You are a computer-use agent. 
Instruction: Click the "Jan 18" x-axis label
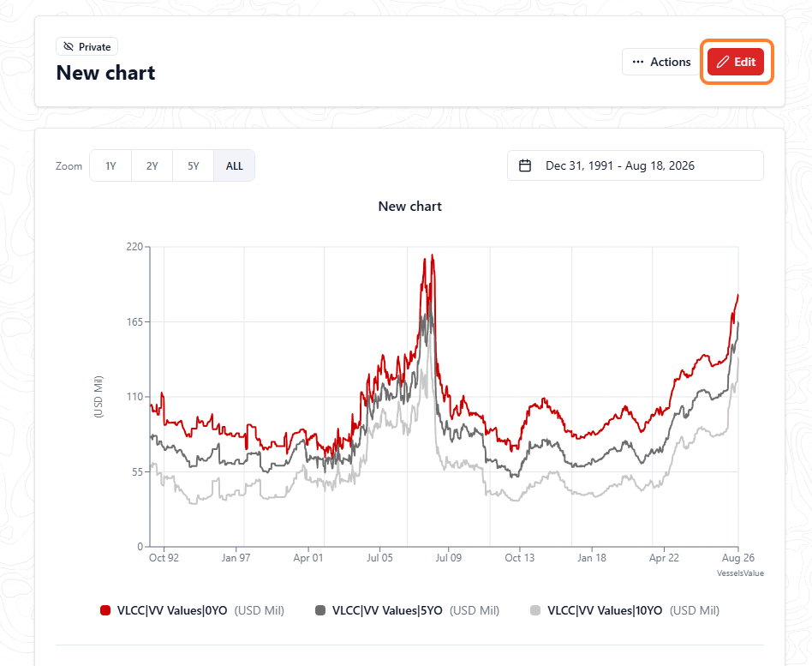tap(591, 558)
